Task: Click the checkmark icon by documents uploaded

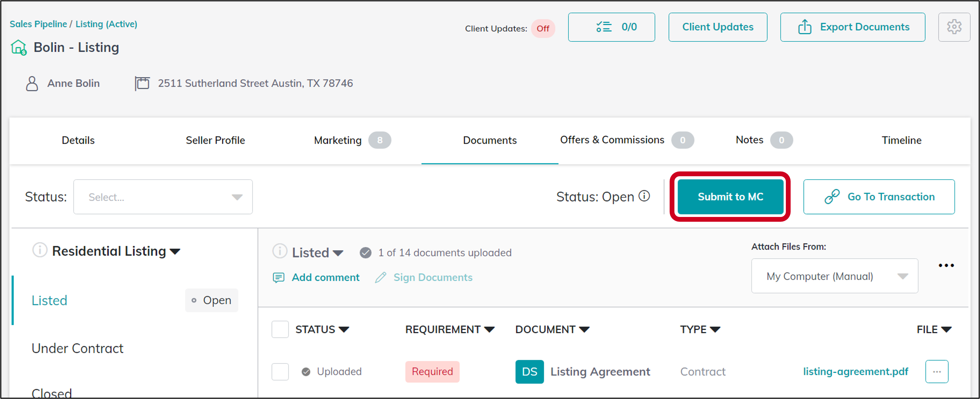Action: (x=365, y=253)
